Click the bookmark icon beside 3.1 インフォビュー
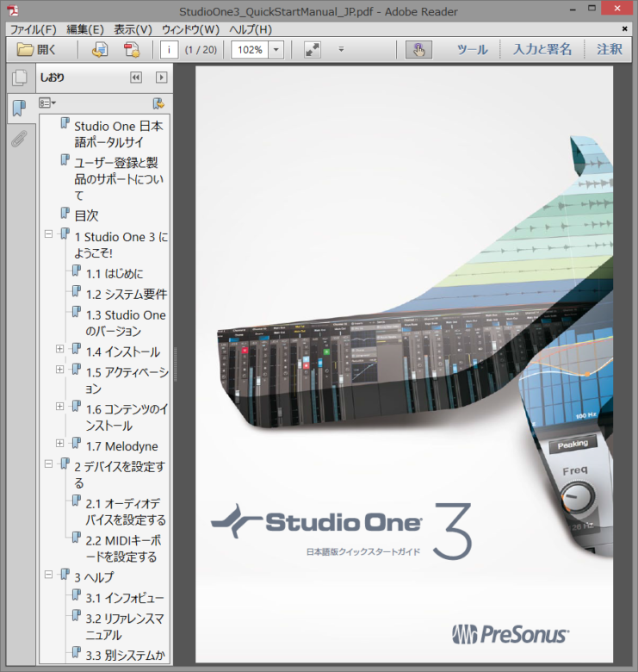 coord(77,594)
